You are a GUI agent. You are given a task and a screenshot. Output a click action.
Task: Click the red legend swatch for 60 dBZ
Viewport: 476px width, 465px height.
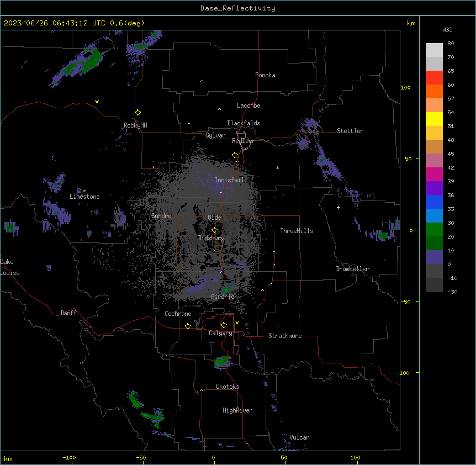(434, 78)
